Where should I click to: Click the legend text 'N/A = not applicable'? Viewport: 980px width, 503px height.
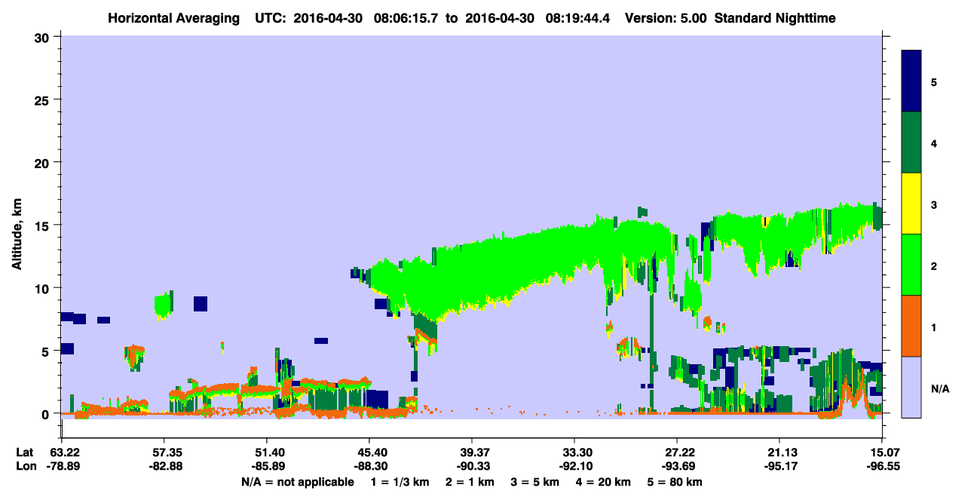click(x=297, y=481)
